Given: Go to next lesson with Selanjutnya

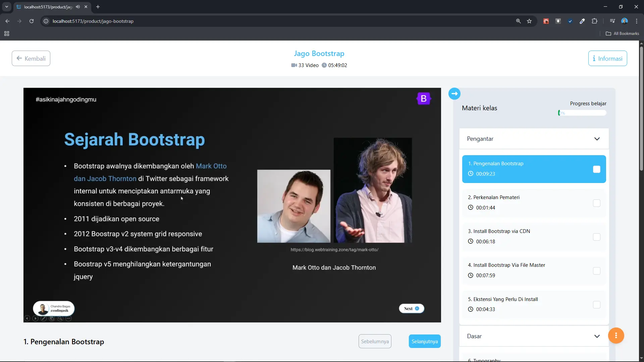Looking at the screenshot, I should (424, 341).
